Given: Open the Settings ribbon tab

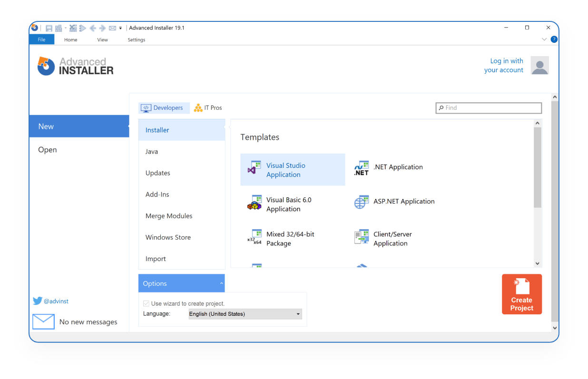Looking at the screenshot, I should (x=136, y=40).
